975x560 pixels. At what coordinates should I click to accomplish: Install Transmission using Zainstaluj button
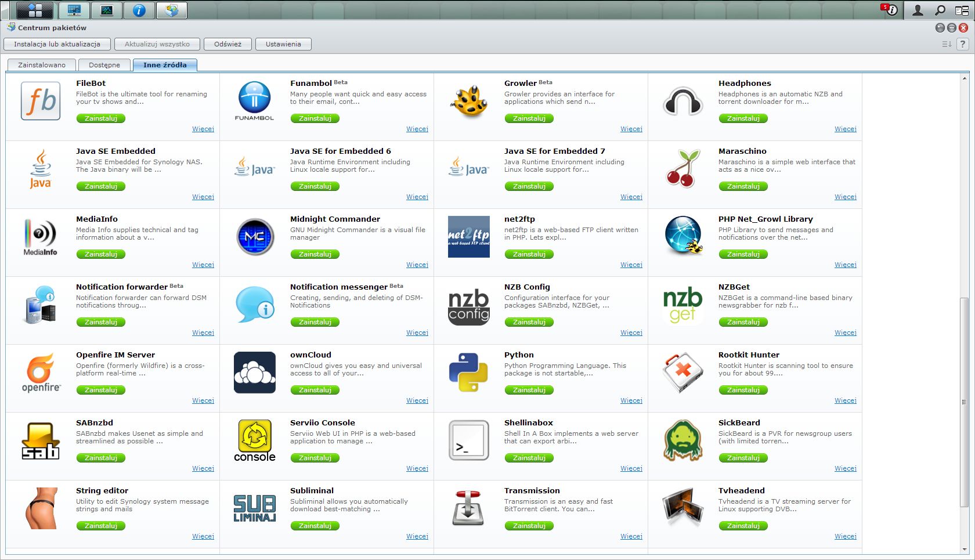[x=529, y=526]
